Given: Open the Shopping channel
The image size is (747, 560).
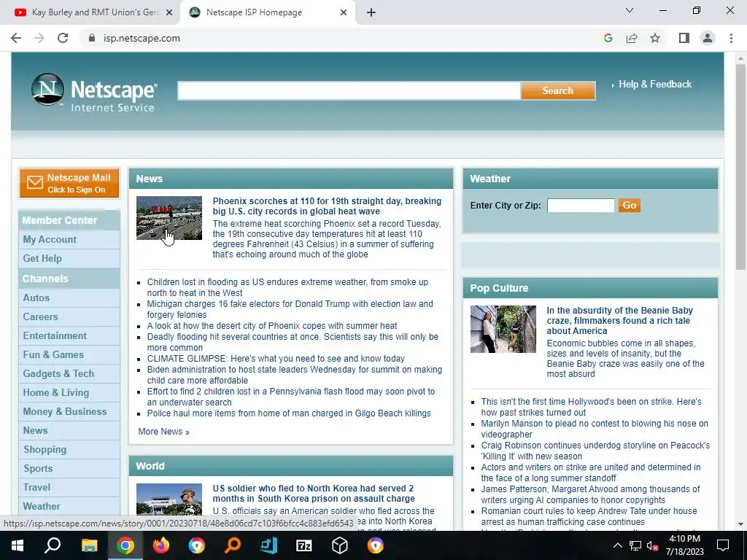Looking at the screenshot, I should click(44, 449).
